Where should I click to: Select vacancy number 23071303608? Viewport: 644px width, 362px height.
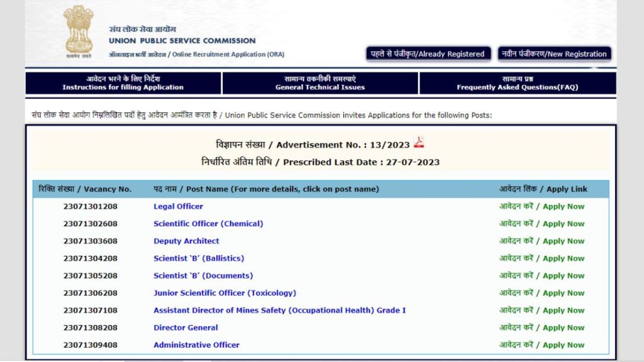pyautogui.click(x=91, y=241)
